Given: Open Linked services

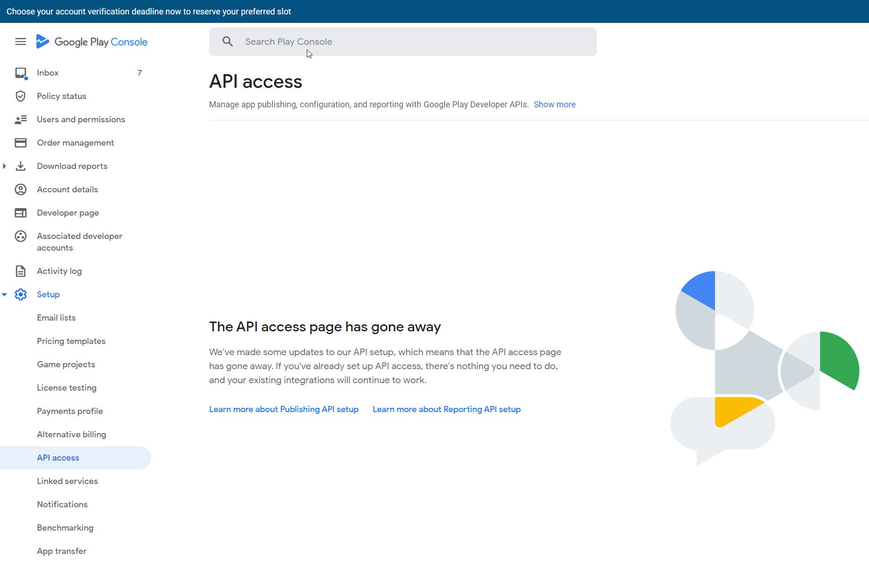Looking at the screenshot, I should 67,481.
